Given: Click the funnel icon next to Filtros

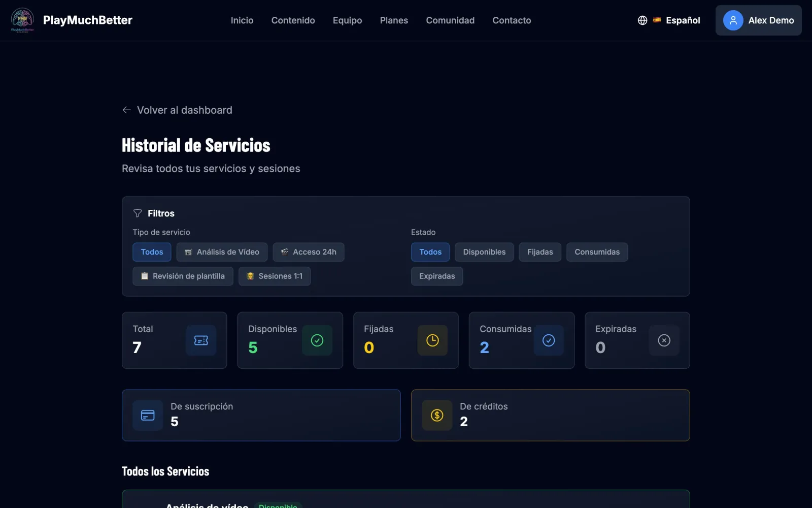Looking at the screenshot, I should point(138,213).
